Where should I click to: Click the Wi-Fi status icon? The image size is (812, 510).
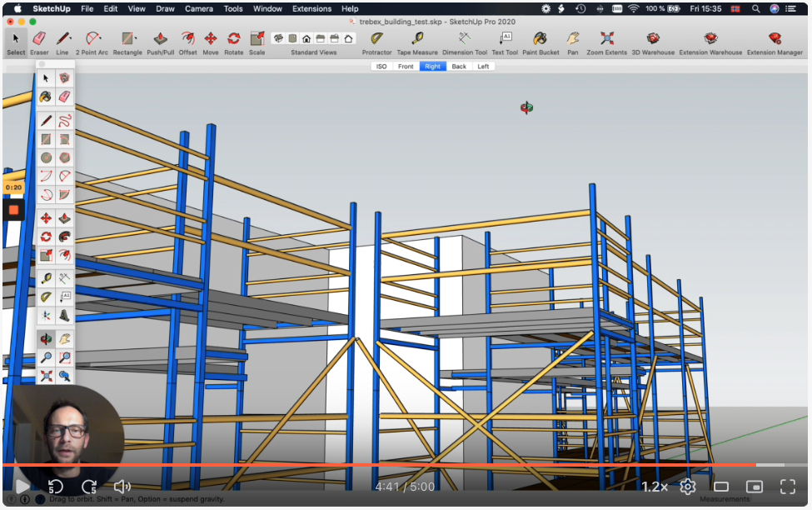click(x=633, y=9)
